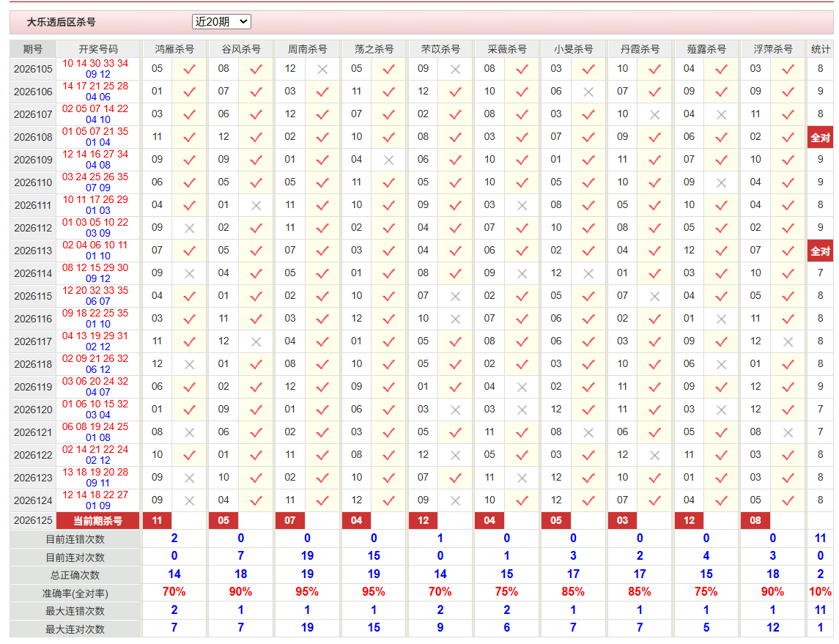Click the cross mark under 浮萍杀号 in row 2026117
Viewport: 839px width, 644px height.
click(788, 342)
